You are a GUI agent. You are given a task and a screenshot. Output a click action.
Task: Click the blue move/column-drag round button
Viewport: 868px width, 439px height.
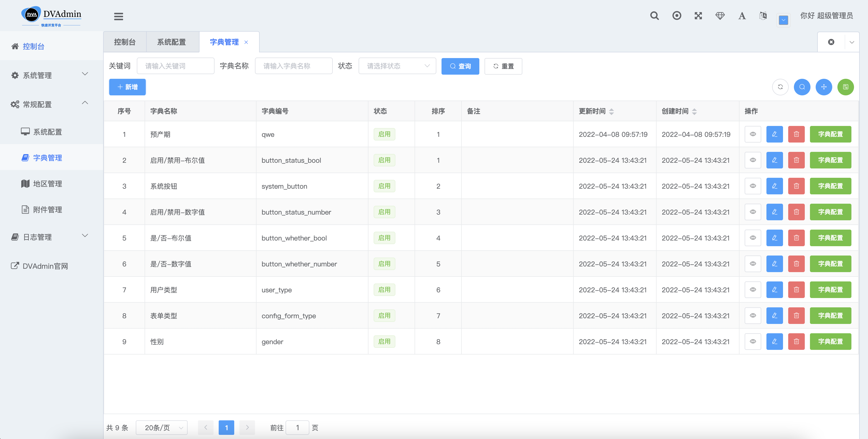click(x=824, y=87)
